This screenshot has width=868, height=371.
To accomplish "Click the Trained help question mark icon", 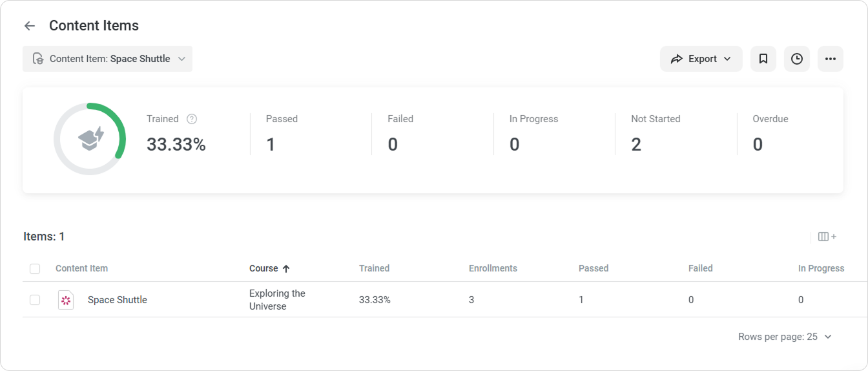I will 191,119.
